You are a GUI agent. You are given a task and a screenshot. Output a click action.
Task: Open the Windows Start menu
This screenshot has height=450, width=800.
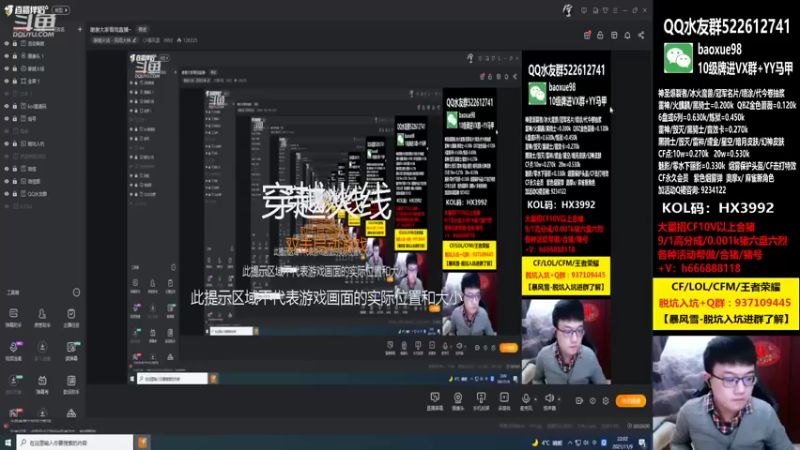point(8,442)
